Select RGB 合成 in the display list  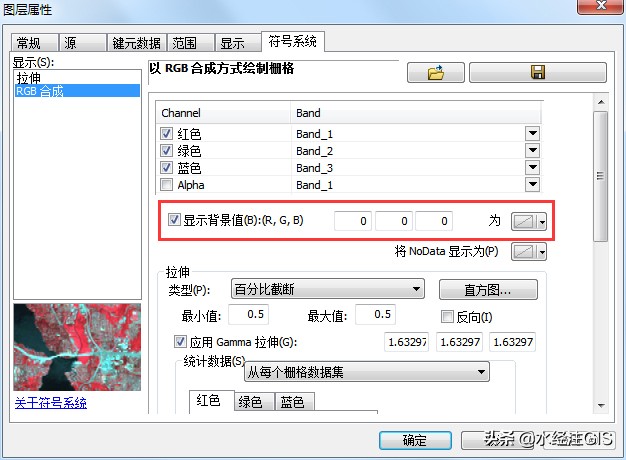(77, 91)
